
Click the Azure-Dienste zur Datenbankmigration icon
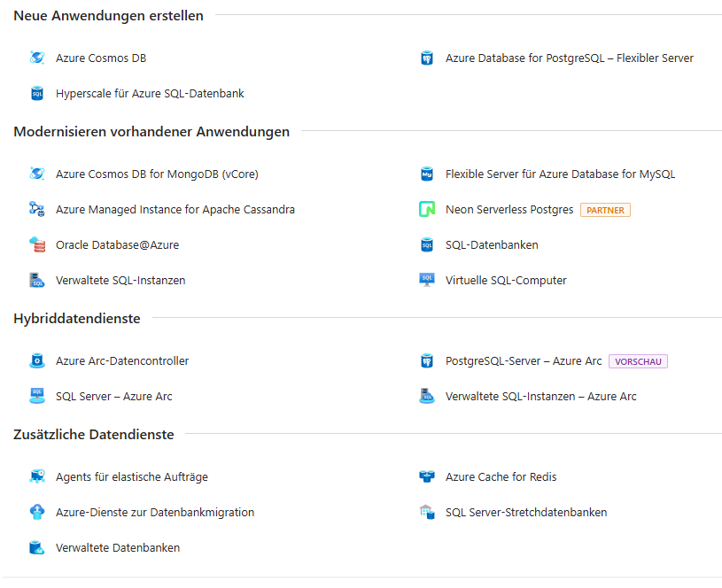point(36,512)
